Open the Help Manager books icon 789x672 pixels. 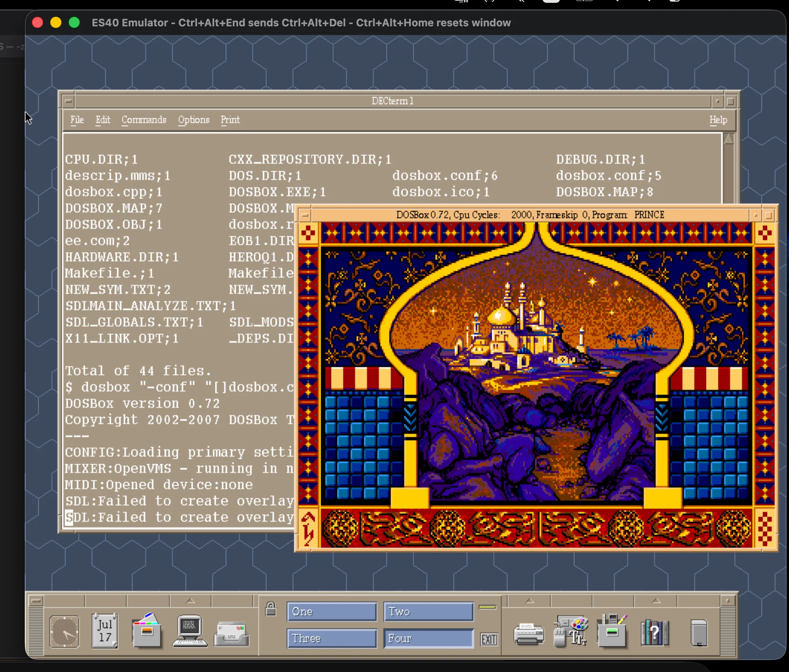pos(655,632)
